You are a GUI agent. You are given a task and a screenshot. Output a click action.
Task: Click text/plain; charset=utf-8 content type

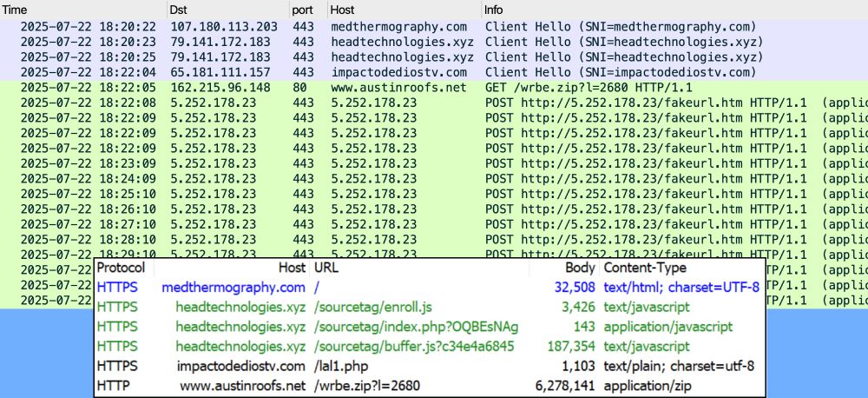tap(680, 367)
